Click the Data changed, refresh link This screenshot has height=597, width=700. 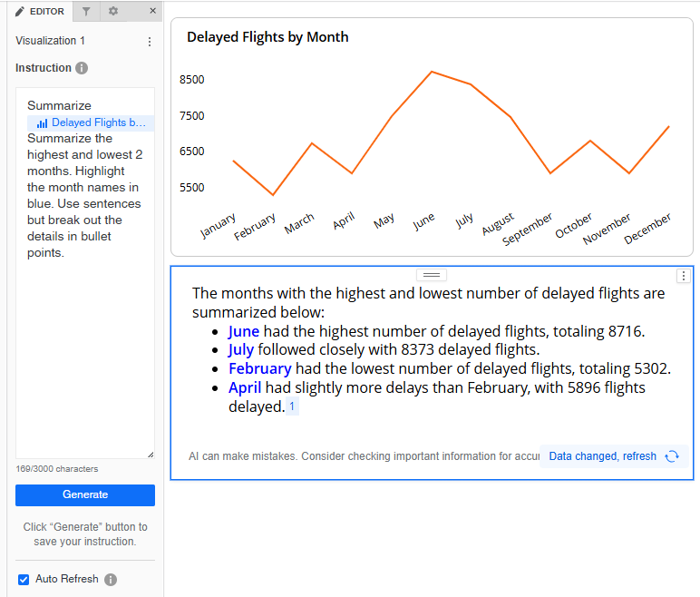pos(602,456)
